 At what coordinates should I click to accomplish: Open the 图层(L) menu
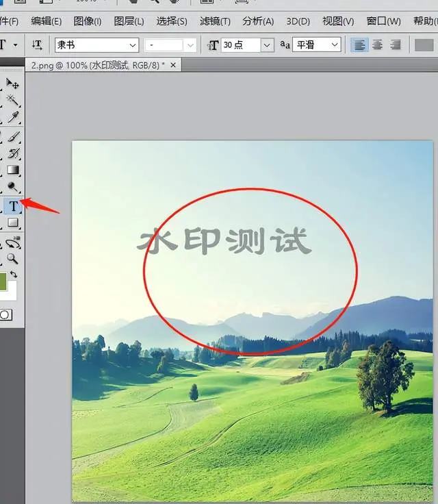click(129, 21)
